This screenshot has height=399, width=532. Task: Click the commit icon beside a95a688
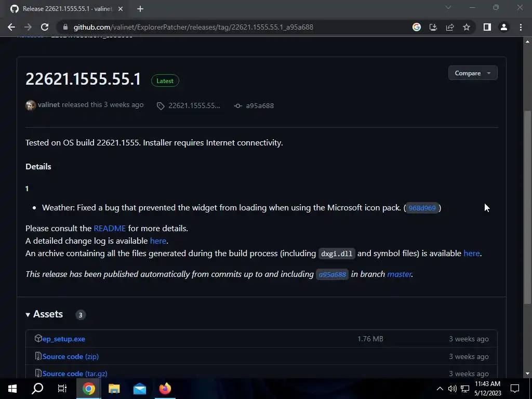pyautogui.click(x=238, y=106)
